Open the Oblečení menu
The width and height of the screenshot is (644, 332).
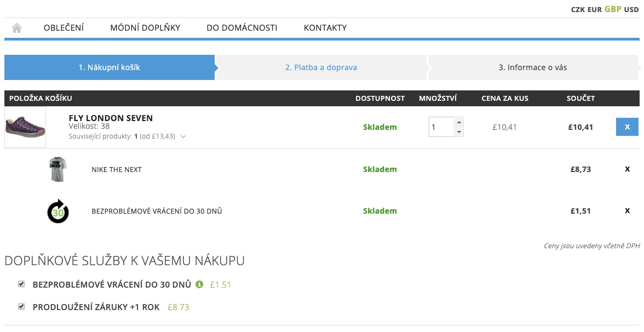tap(64, 28)
